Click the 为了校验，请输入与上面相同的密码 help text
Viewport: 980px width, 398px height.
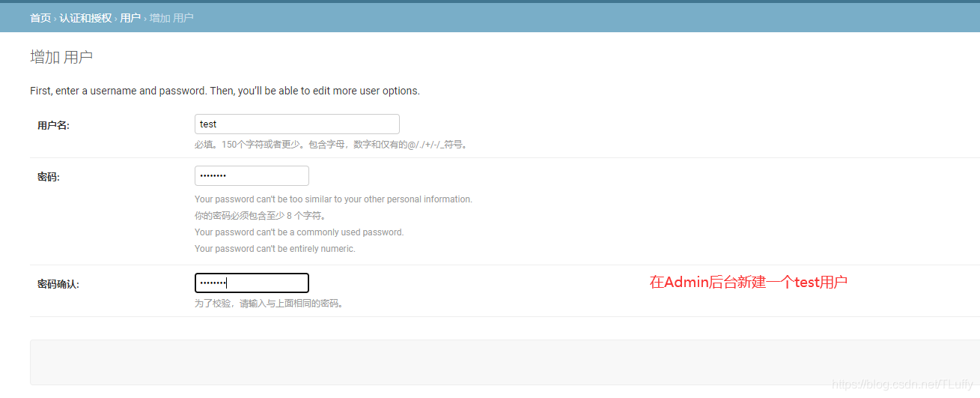pyautogui.click(x=270, y=304)
